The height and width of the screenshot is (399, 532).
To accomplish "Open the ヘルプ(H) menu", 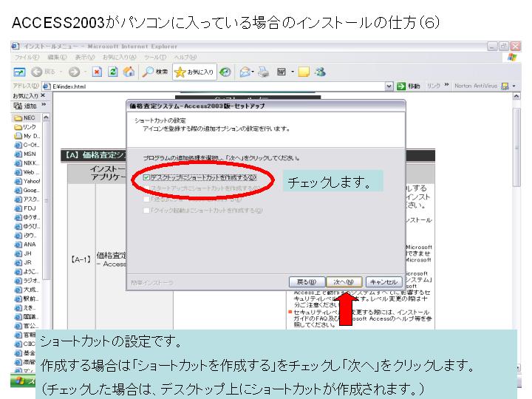I will [x=185, y=58].
